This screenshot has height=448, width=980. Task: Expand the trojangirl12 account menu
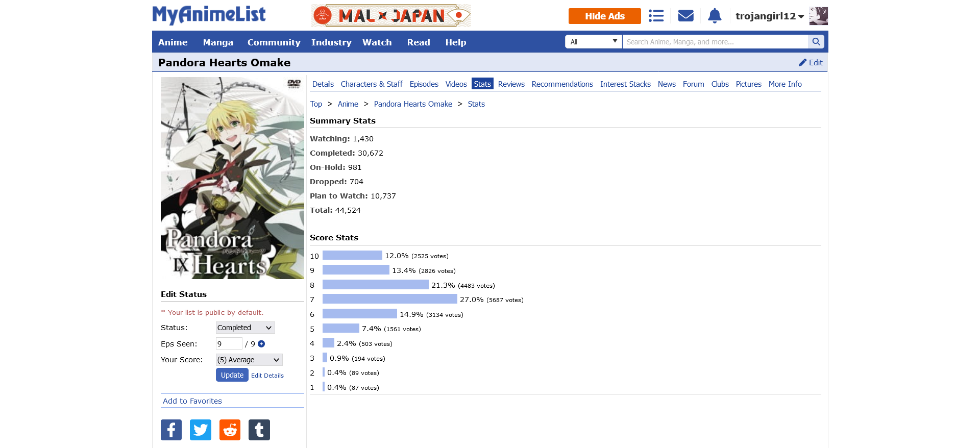tap(770, 16)
